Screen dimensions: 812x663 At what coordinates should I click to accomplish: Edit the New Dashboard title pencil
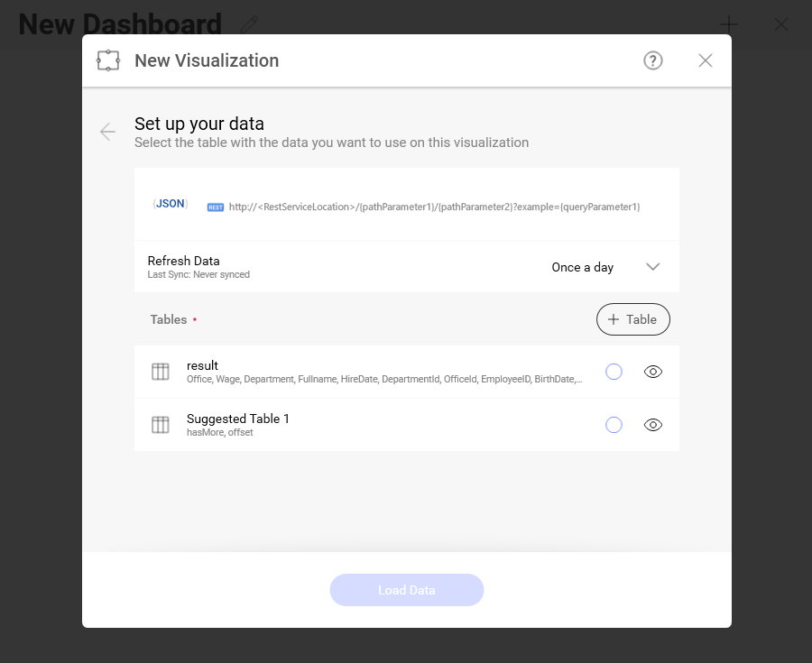[250, 24]
